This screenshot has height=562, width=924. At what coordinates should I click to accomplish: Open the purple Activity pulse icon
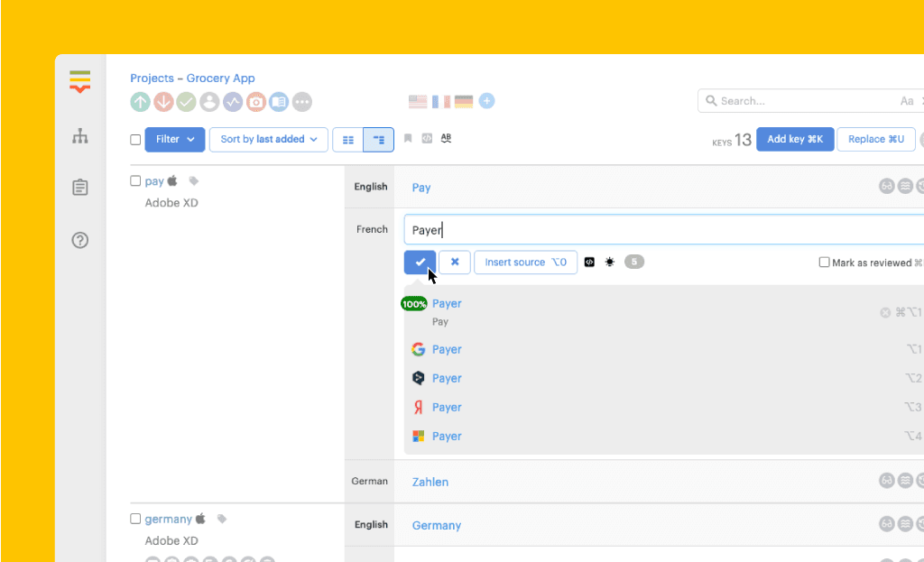[x=233, y=102]
